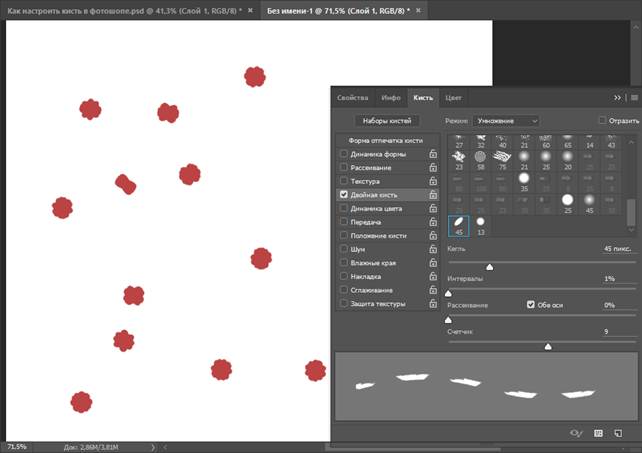The width and height of the screenshot is (642, 453).
Task: Open the Цвет panel tab
Action: coord(453,98)
